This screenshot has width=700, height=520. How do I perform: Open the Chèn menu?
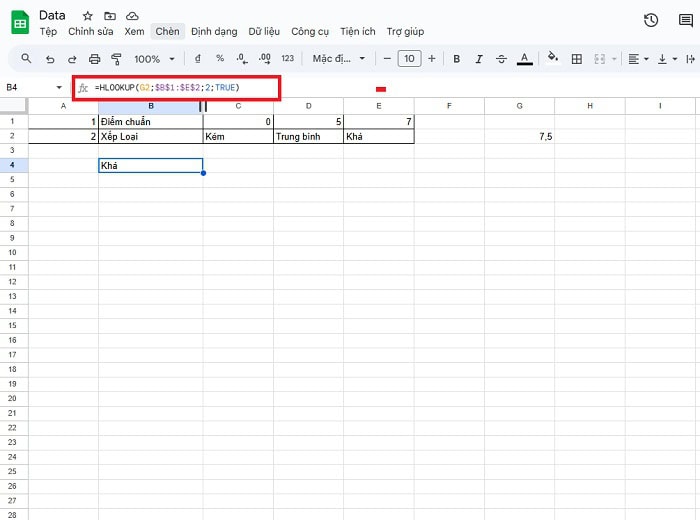click(x=167, y=31)
